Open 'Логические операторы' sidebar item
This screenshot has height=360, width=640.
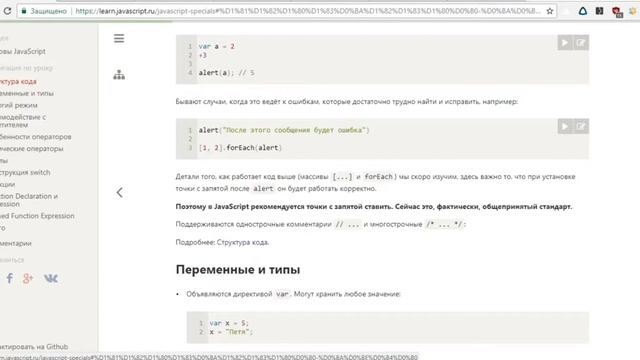[31, 149]
